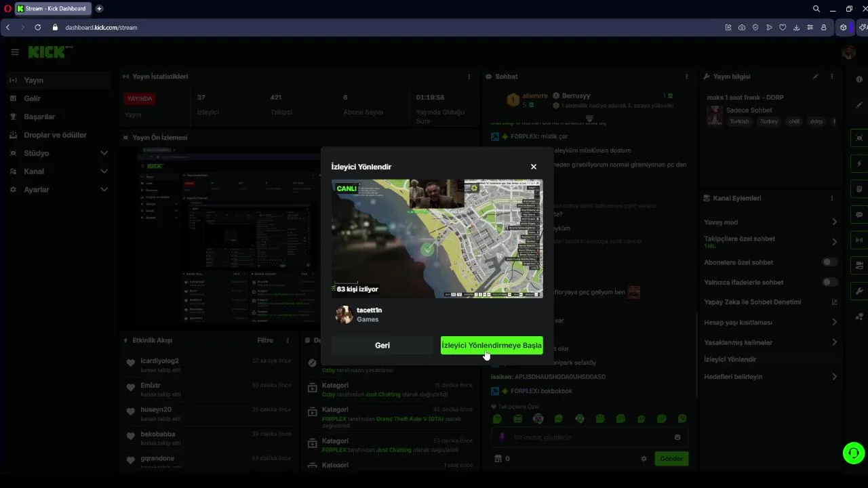The width and height of the screenshot is (868, 488).
Task: Click huseyn20 follow activity entry
Action: (209, 413)
